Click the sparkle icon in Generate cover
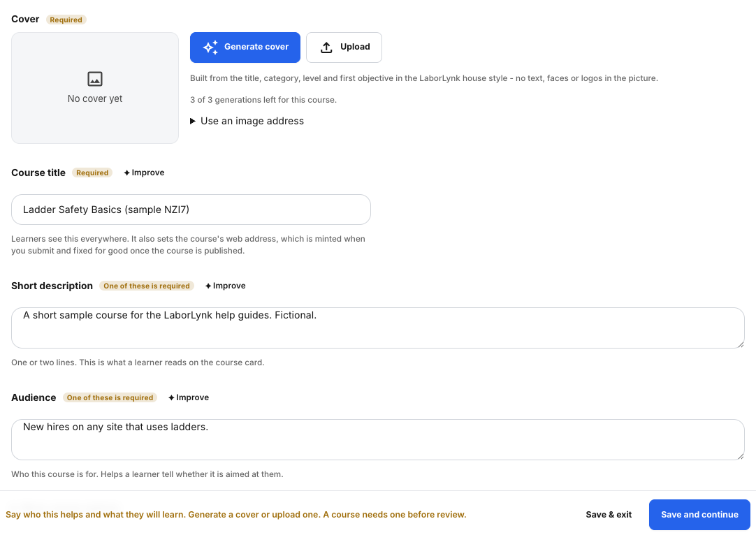This screenshot has height=535, width=756. (210, 47)
